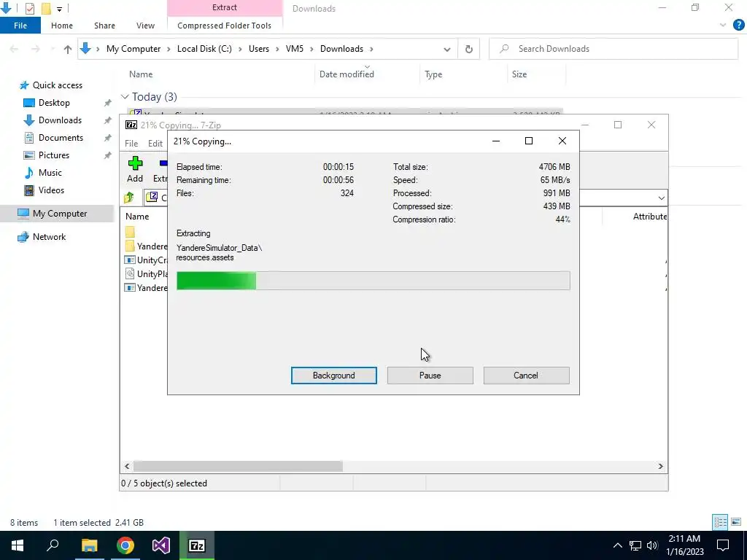Go up one folder level in Explorer
The height and width of the screenshot is (560, 747).
coord(68,49)
